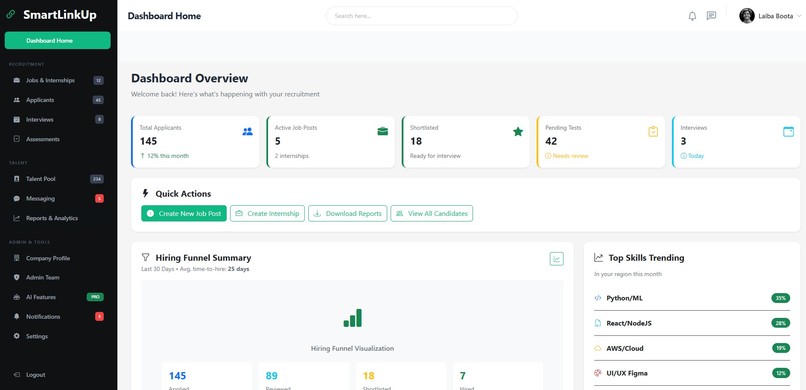
Task: Focus the Search here input field
Action: click(422, 16)
